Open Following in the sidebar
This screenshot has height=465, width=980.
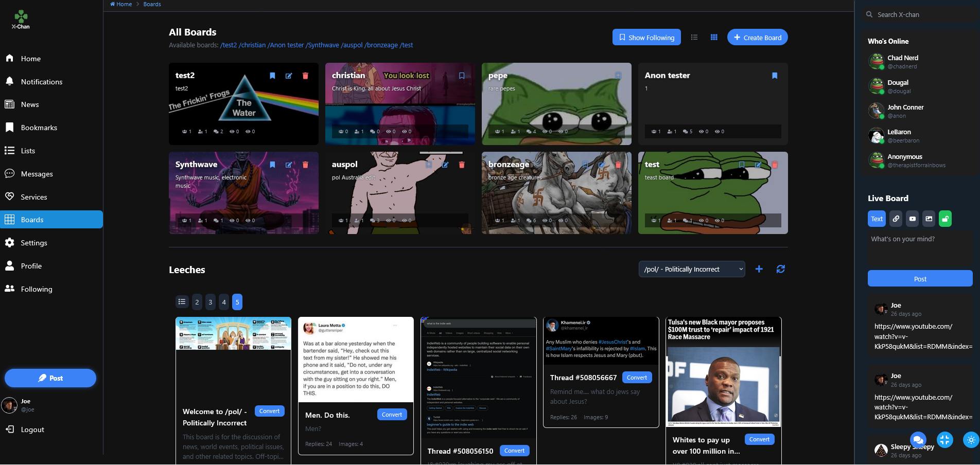pyautogui.click(x=51, y=289)
